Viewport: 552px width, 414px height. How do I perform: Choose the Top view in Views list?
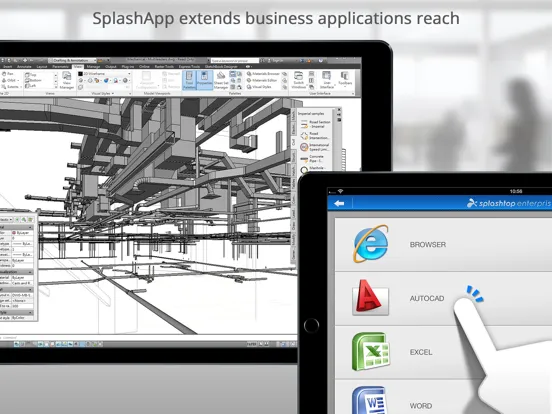point(31,75)
